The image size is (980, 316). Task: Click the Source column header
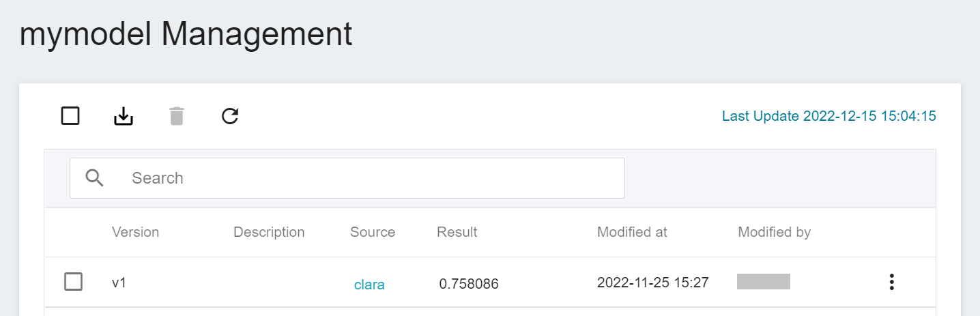point(373,232)
